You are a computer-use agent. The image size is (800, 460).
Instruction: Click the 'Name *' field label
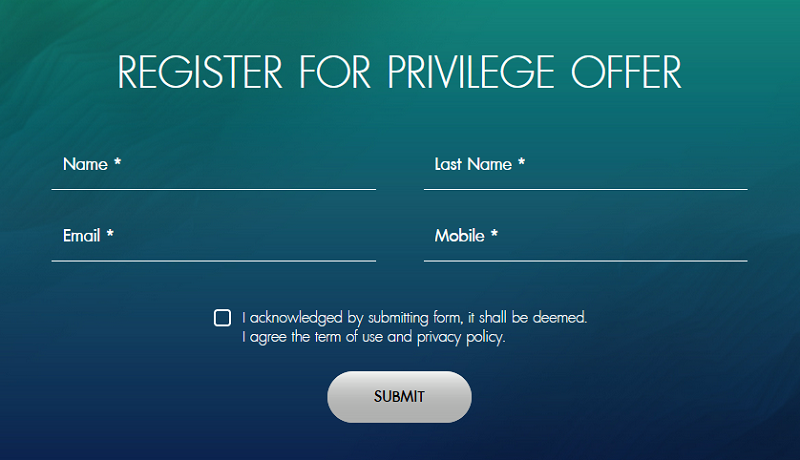[92, 164]
